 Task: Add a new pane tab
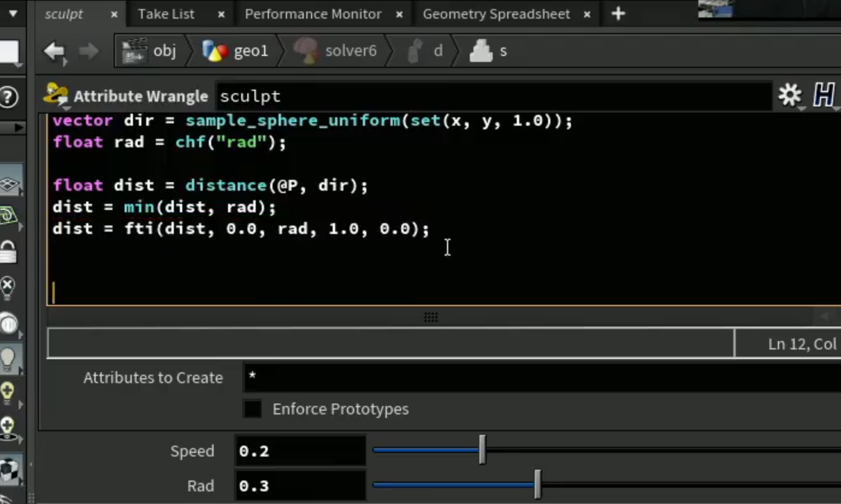tap(618, 13)
